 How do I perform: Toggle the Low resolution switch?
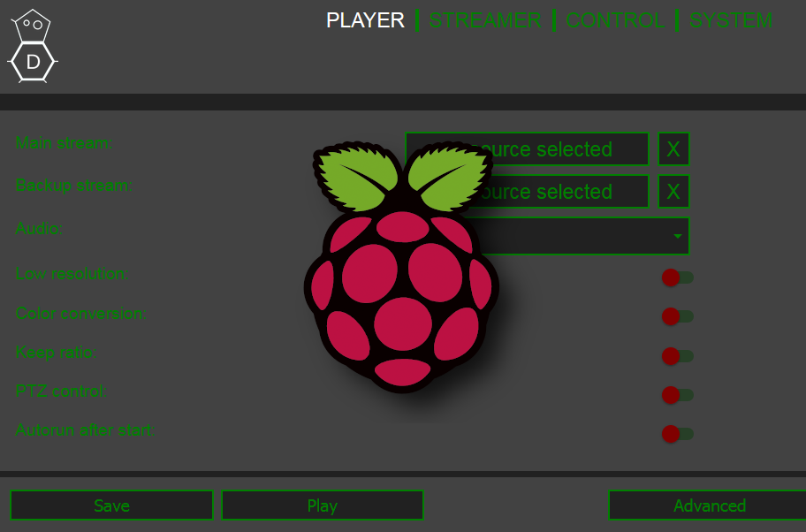677,277
